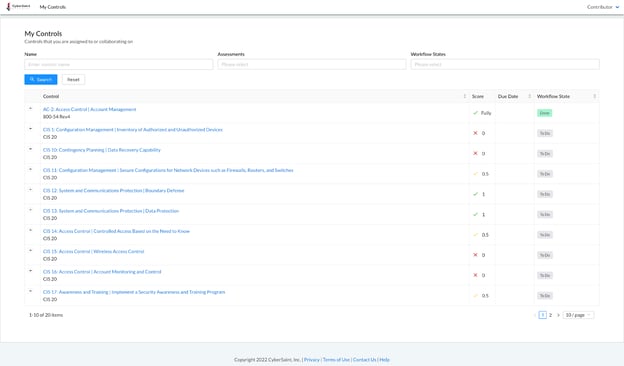Click the green Done tag on AC-2
The height and width of the screenshot is (366, 624).
[x=544, y=113]
